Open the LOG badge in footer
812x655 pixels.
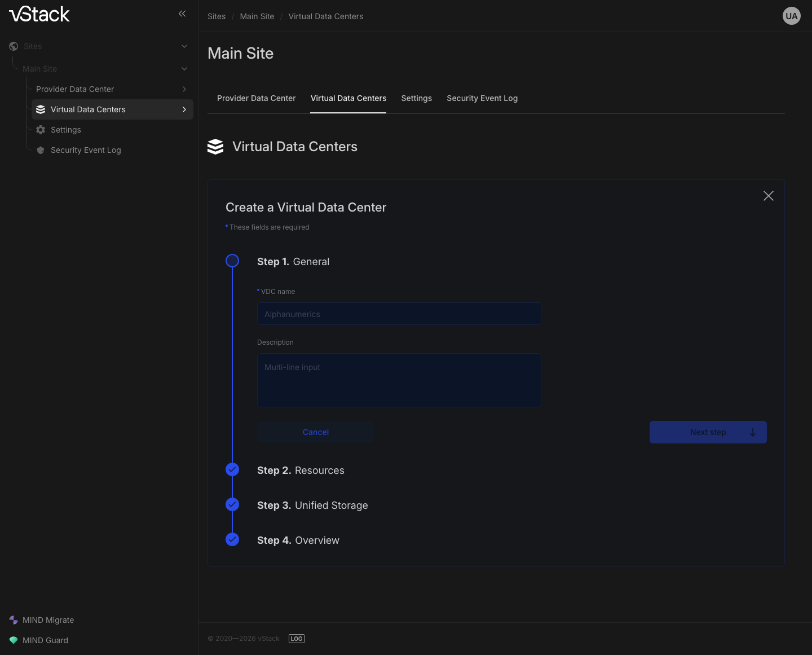pyautogui.click(x=297, y=639)
